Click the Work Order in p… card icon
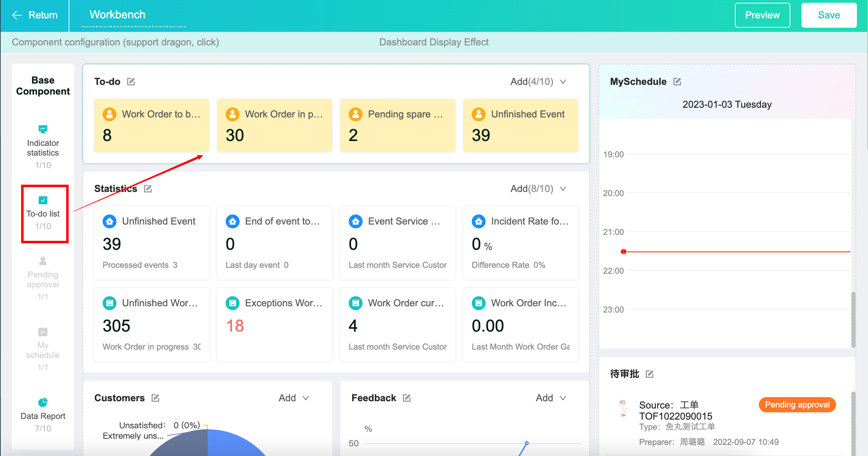 (233, 114)
